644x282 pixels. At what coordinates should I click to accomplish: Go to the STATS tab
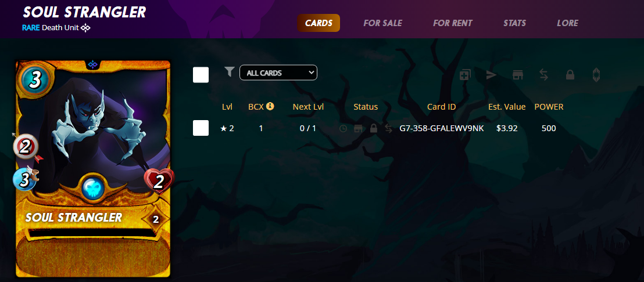point(514,23)
